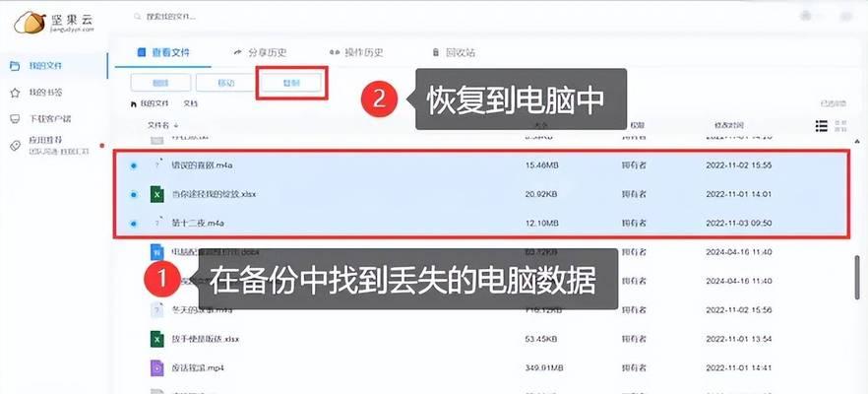Screen dimensions: 868x394
Task: Click the date 2022-11-01 14:01
Action: coord(738,194)
